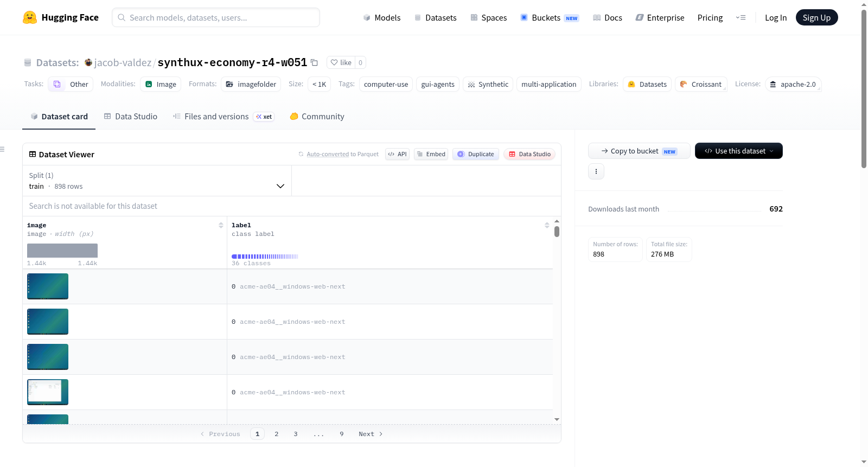Click the Datasets library tag
The image size is (868, 467).
pyautogui.click(x=647, y=84)
